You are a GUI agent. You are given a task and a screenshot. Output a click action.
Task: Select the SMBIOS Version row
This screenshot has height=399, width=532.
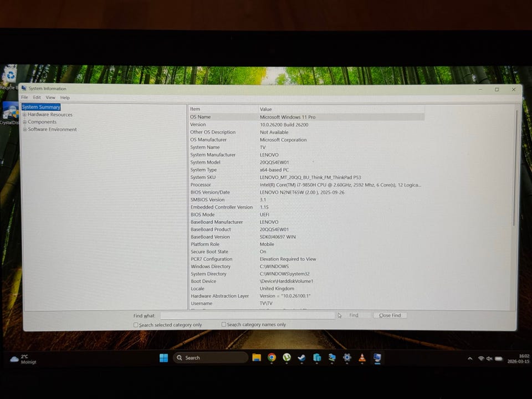click(306, 199)
